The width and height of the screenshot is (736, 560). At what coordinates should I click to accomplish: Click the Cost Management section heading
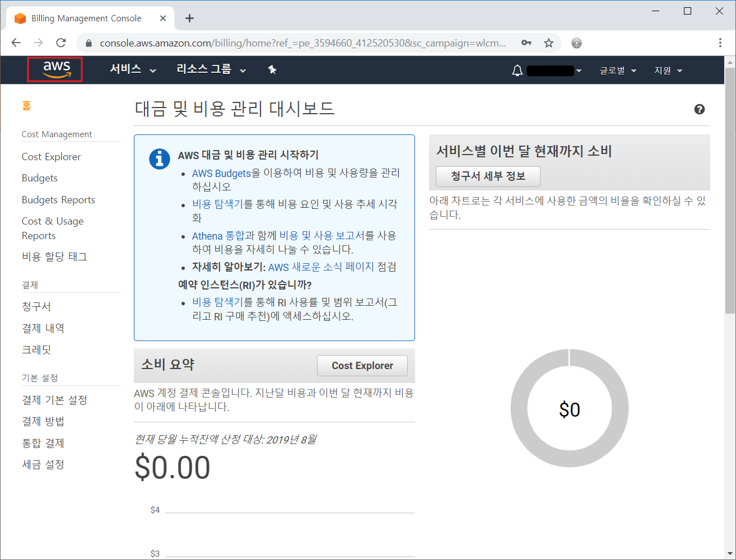click(x=57, y=134)
